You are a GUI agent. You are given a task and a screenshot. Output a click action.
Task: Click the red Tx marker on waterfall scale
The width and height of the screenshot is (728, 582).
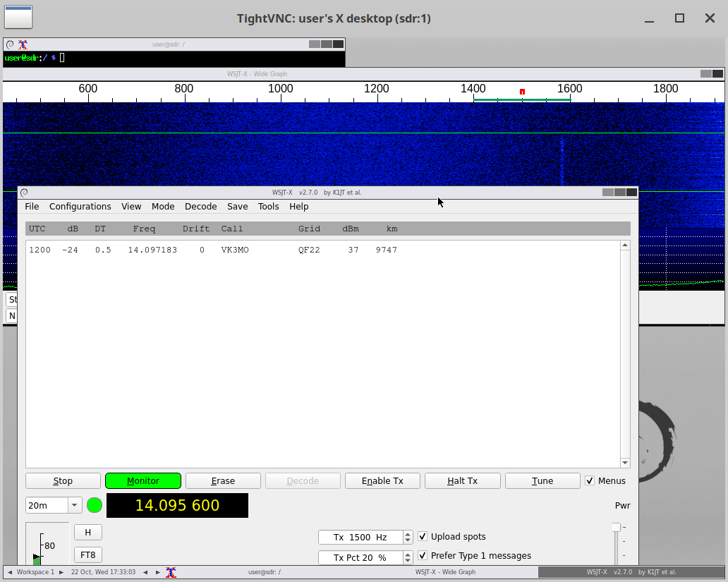click(x=521, y=91)
